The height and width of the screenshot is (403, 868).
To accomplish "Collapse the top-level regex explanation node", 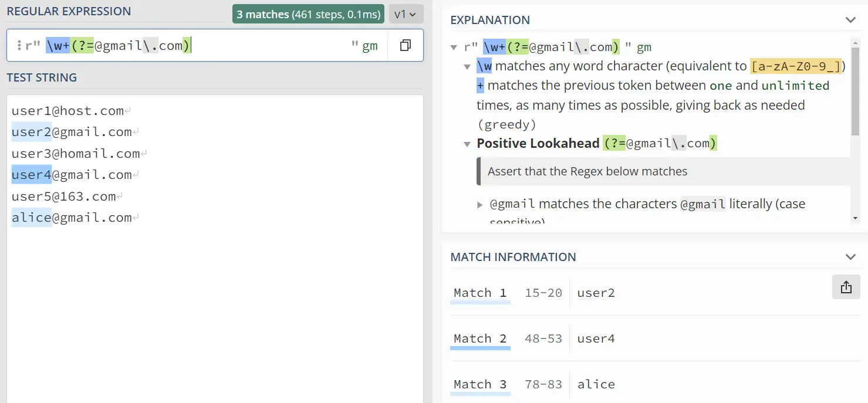I will pos(454,48).
